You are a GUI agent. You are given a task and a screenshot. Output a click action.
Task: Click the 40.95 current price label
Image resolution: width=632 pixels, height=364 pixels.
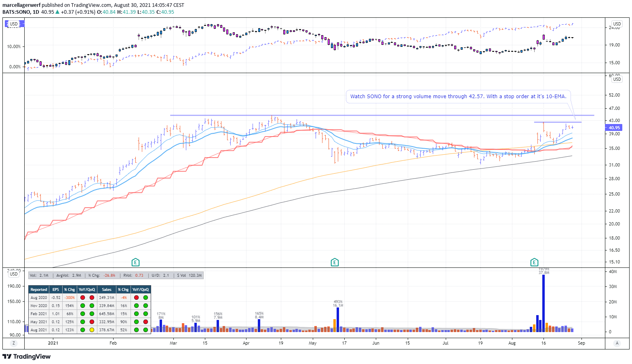[614, 128]
